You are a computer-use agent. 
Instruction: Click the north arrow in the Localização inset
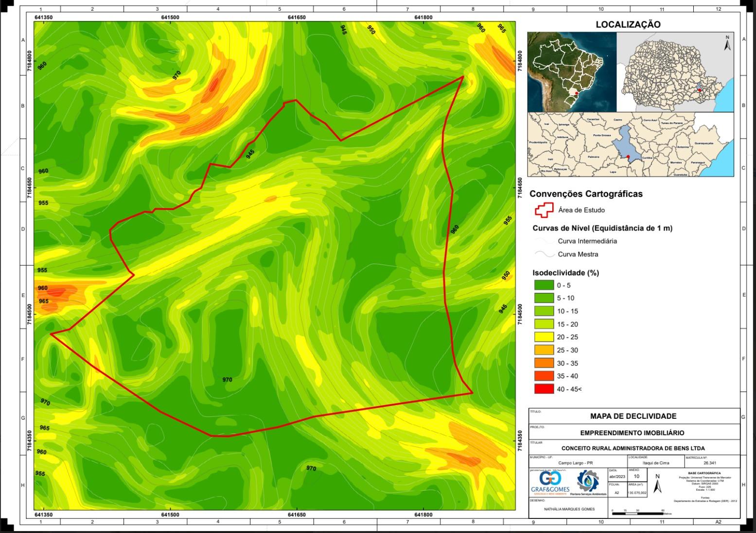[x=727, y=44]
